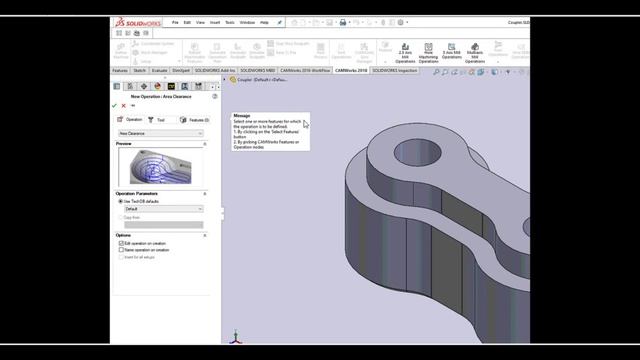640x360 pixels.
Task: Open DisplayManager colored sphere tab
Action: (x=158, y=86)
